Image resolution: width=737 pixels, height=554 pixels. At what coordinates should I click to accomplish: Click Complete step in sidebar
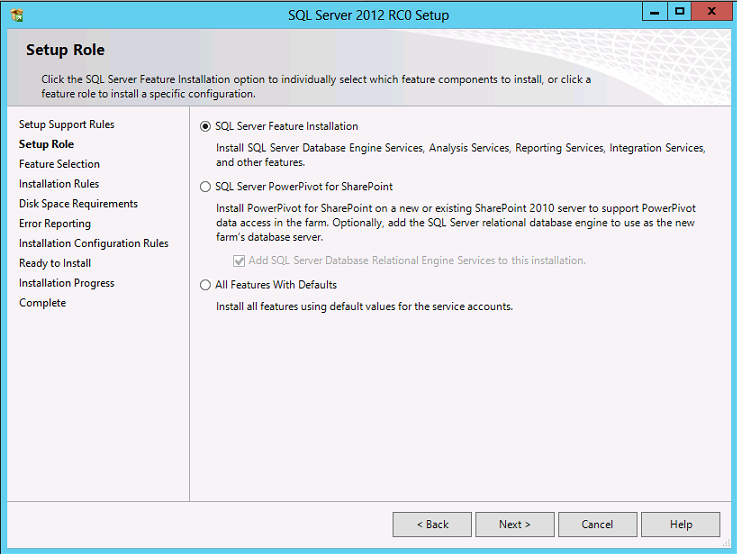click(x=42, y=303)
